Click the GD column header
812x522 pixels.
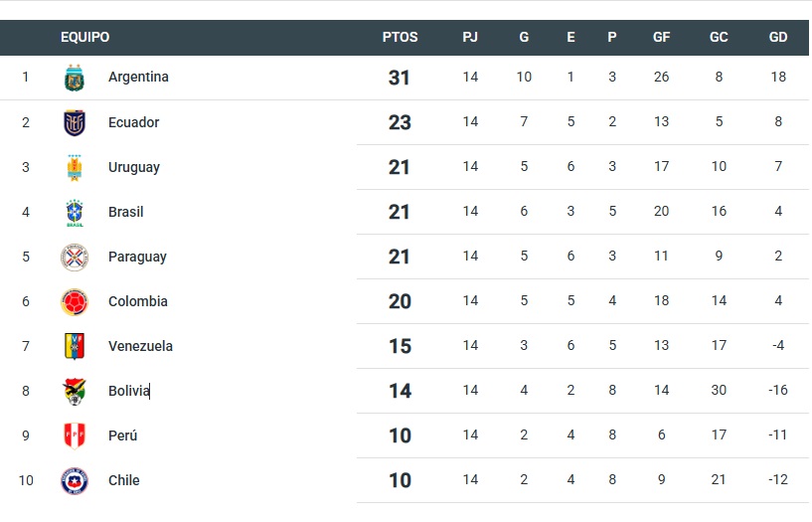pos(778,38)
